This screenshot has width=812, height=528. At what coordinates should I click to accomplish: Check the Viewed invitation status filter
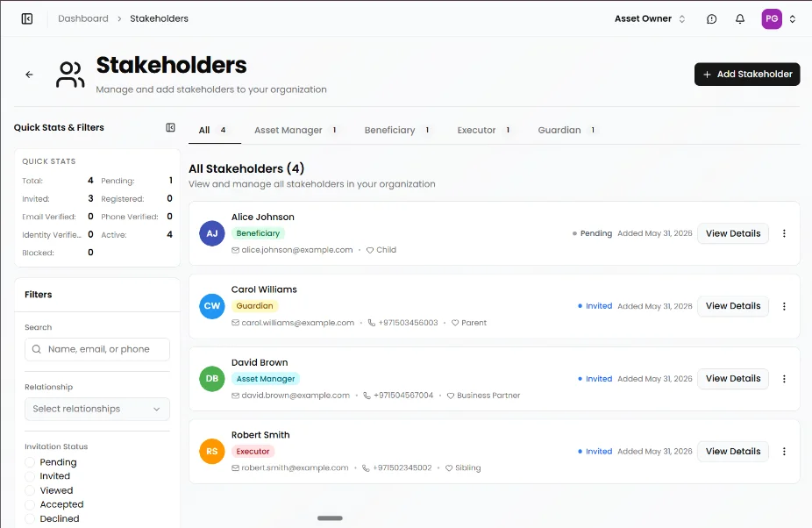[30, 490]
